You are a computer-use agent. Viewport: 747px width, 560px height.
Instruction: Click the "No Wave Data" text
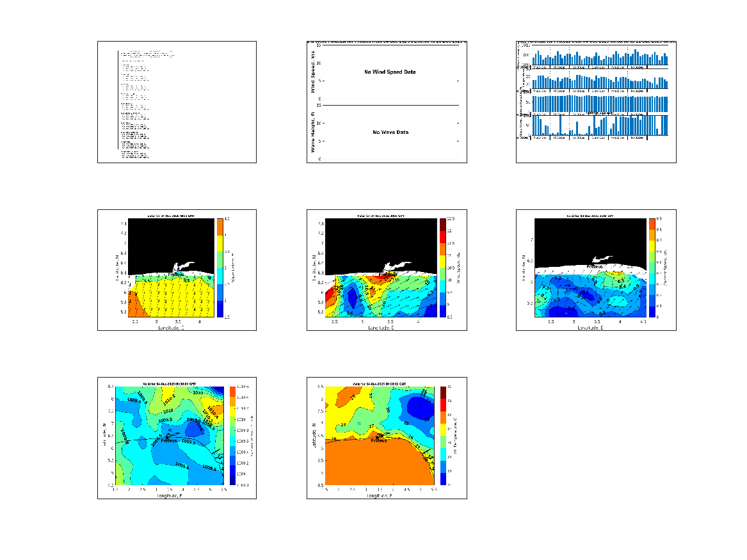click(390, 132)
